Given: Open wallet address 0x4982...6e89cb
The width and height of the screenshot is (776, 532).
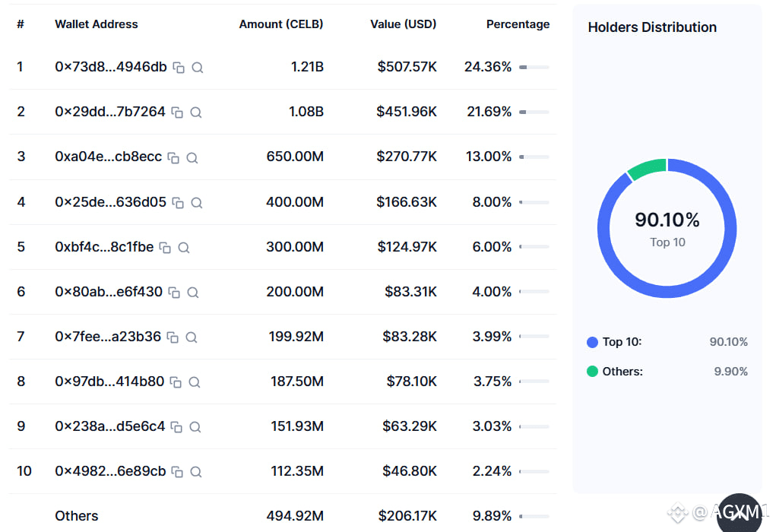Looking at the screenshot, I should click(x=110, y=471).
